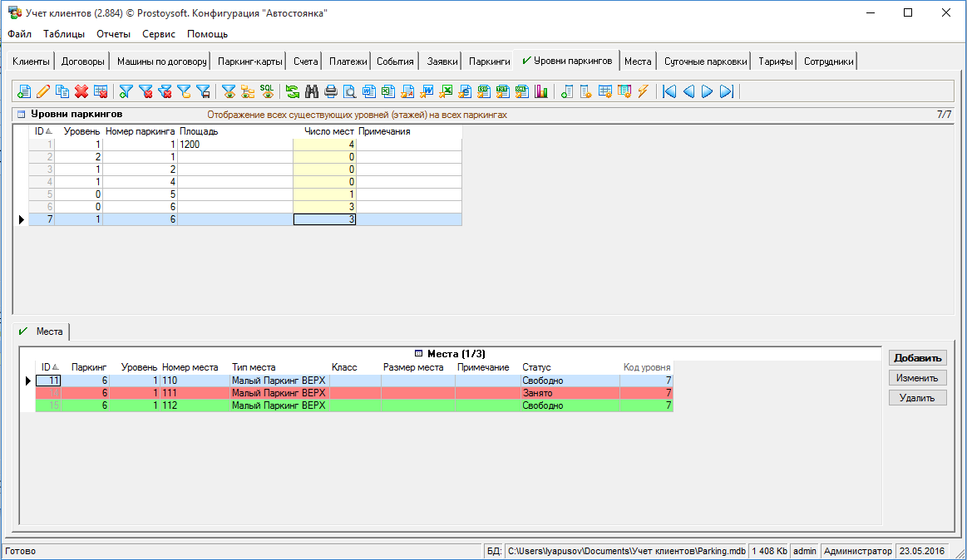Screen dimensions: 967x560
Task: Click the export to CSV icon
Action: point(484,91)
